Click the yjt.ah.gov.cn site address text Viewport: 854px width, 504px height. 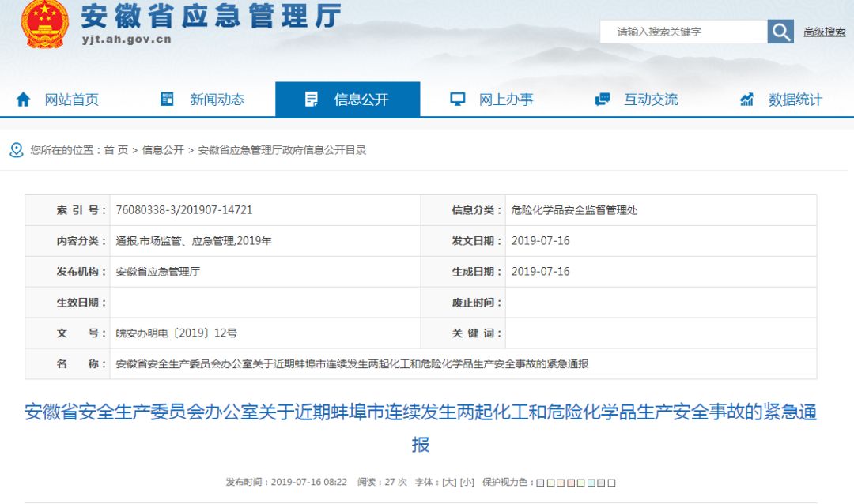click(x=127, y=39)
